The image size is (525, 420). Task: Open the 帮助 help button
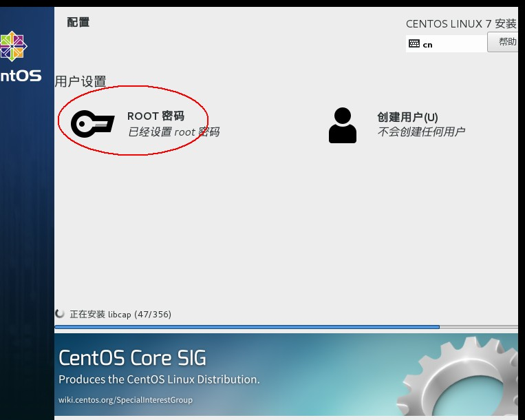[x=503, y=42]
